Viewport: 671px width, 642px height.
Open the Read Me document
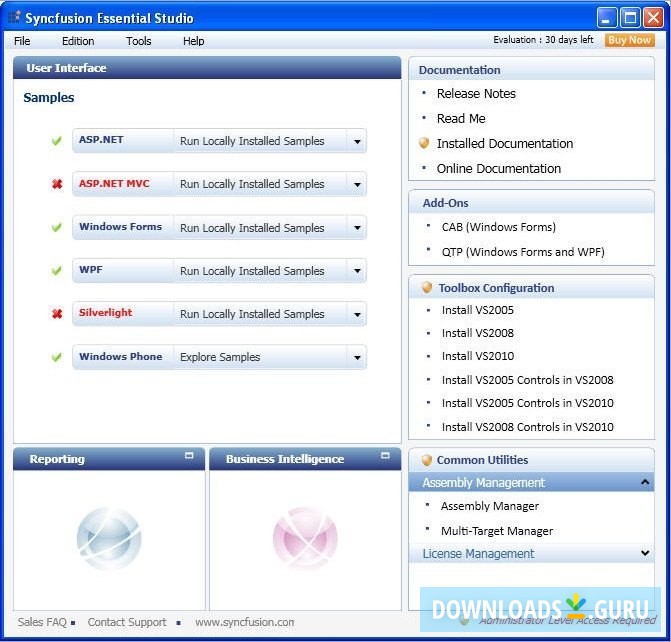click(461, 118)
